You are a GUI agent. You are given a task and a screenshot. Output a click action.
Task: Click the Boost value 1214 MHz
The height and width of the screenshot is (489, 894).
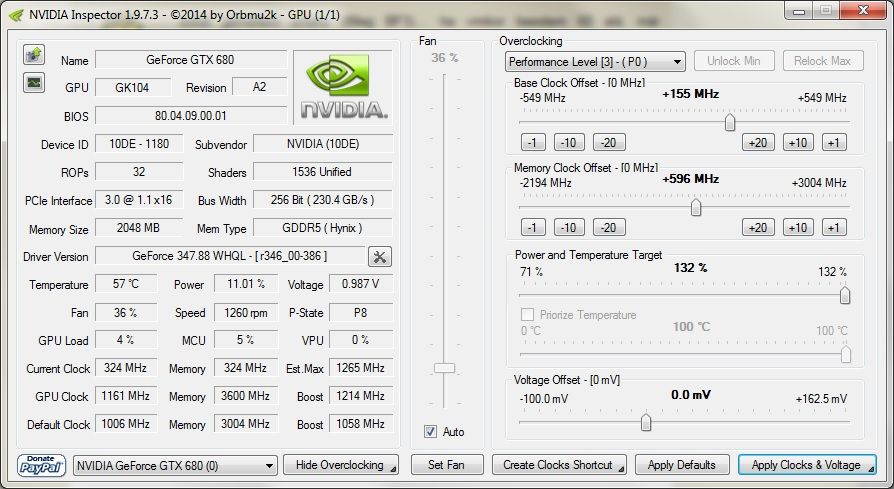pos(361,396)
